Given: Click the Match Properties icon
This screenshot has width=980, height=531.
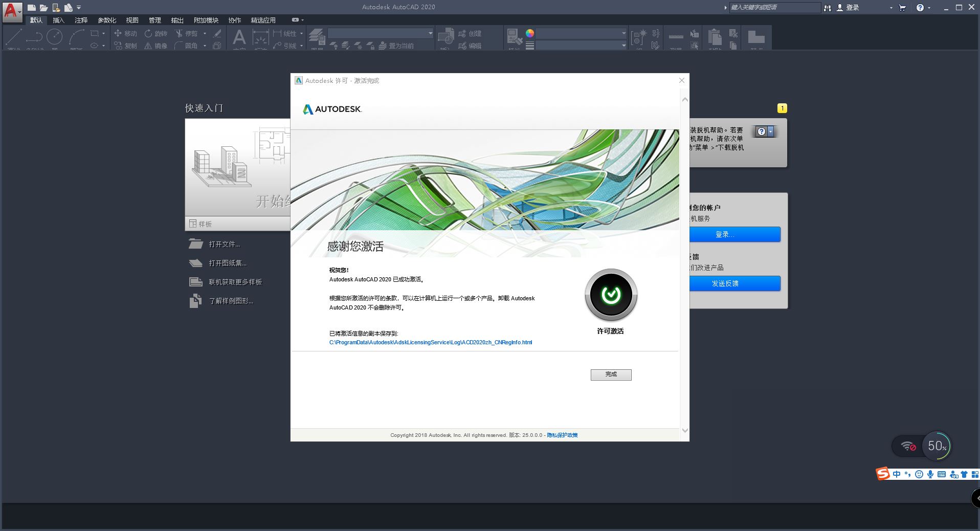Looking at the screenshot, I should point(514,36).
